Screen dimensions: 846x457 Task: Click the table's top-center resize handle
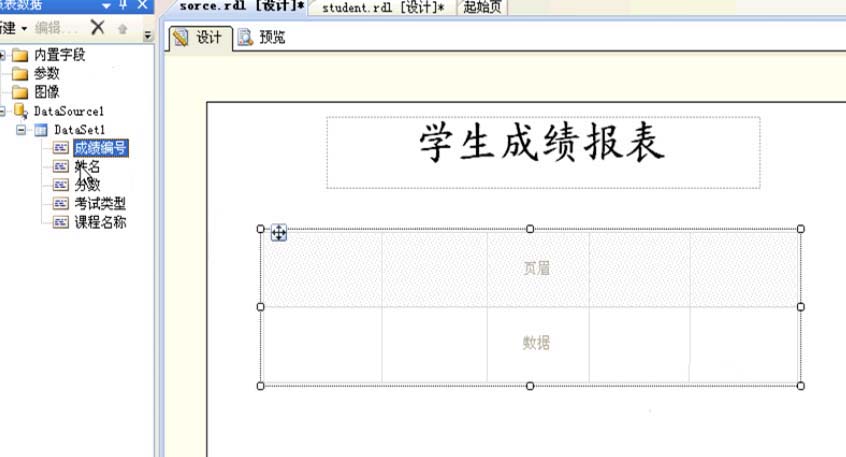pyautogui.click(x=530, y=229)
